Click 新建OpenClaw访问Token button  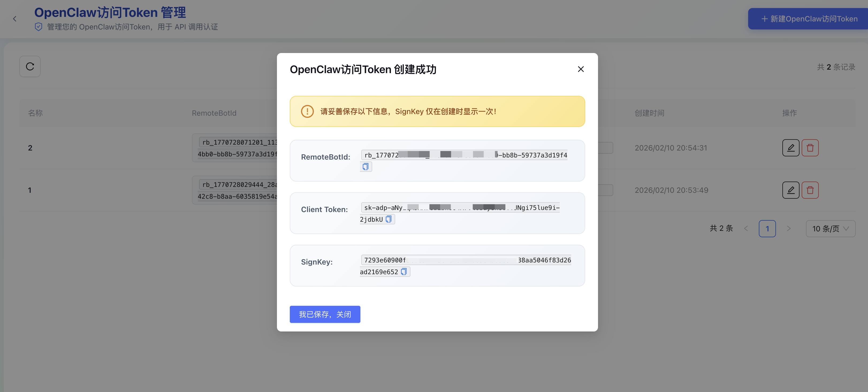(809, 19)
